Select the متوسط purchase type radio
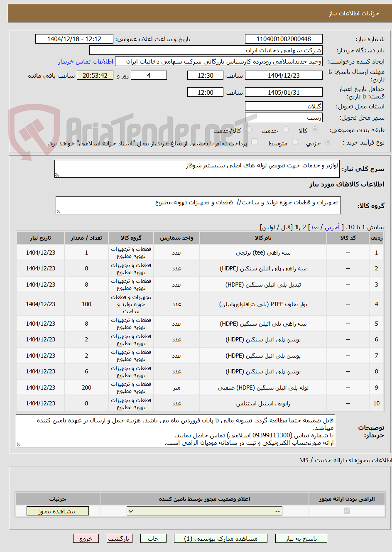 (295, 142)
